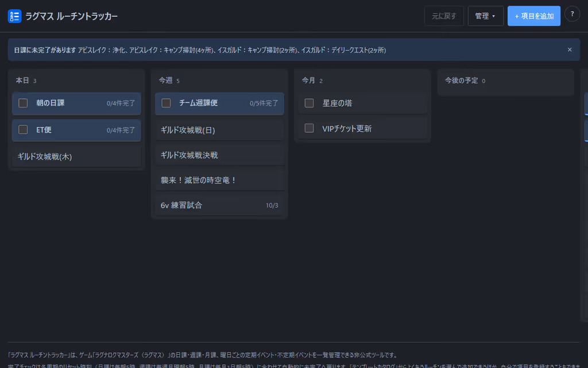Dismiss the incomplete daily tasks banner
Image resolution: width=588 pixels, height=368 pixels.
coord(570,49)
